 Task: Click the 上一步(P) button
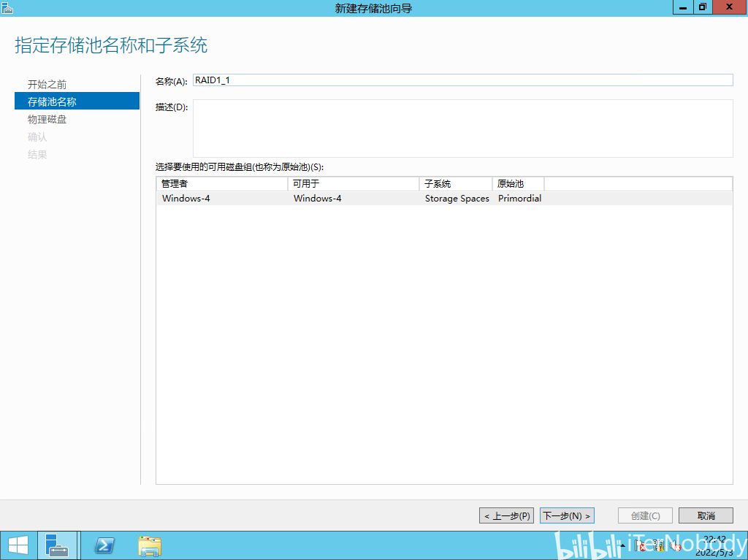(507, 515)
